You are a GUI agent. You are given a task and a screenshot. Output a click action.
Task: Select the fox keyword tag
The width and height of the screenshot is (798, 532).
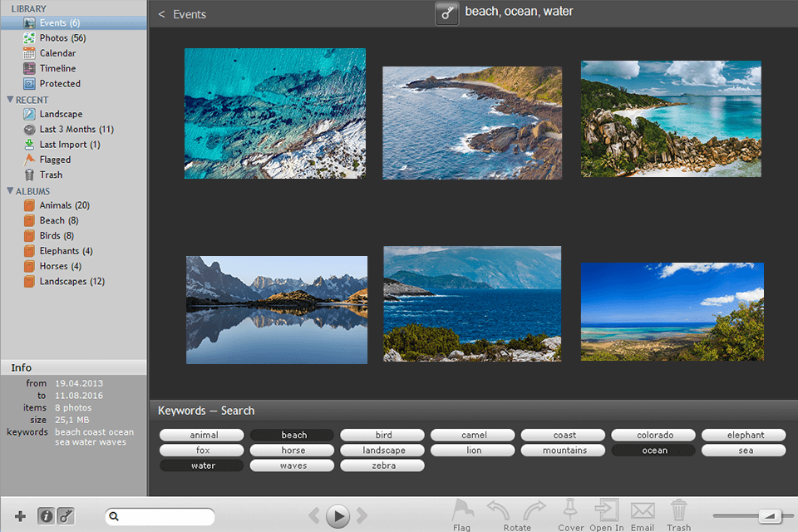[x=201, y=450]
